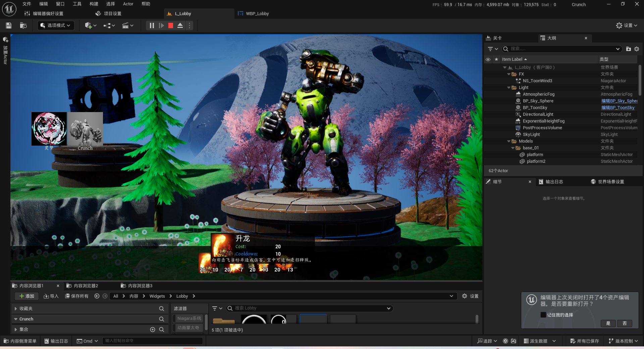Select the NS_ToonWind3 actor
The height and width of the screenshot is (349, 644).
click(537, 81)
